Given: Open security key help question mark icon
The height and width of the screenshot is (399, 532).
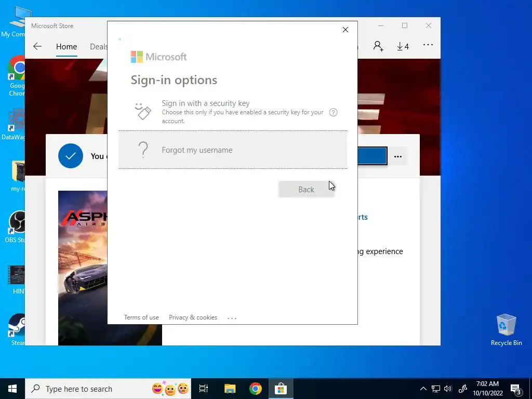Looking at the screenshot, I should point(333,112).
